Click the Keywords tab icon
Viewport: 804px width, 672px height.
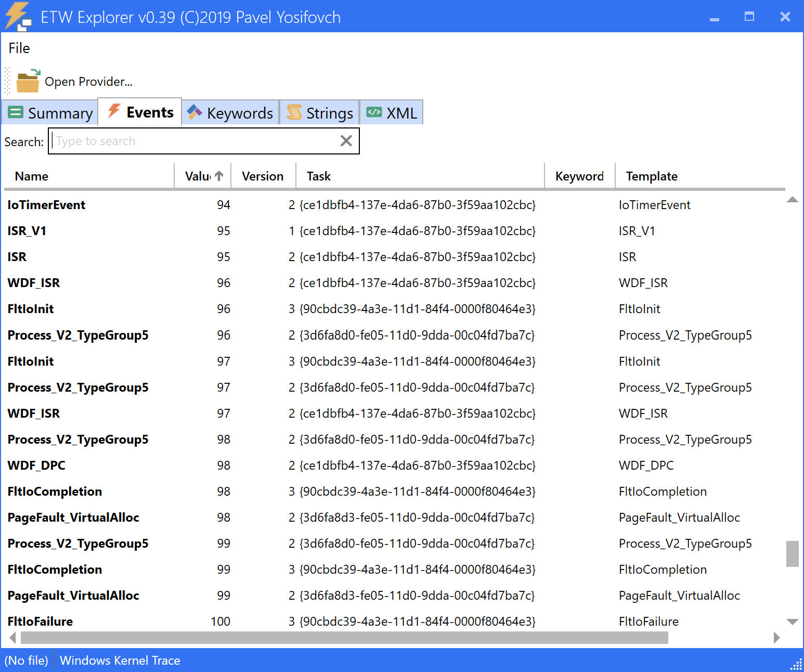click(x=194, y=112)
